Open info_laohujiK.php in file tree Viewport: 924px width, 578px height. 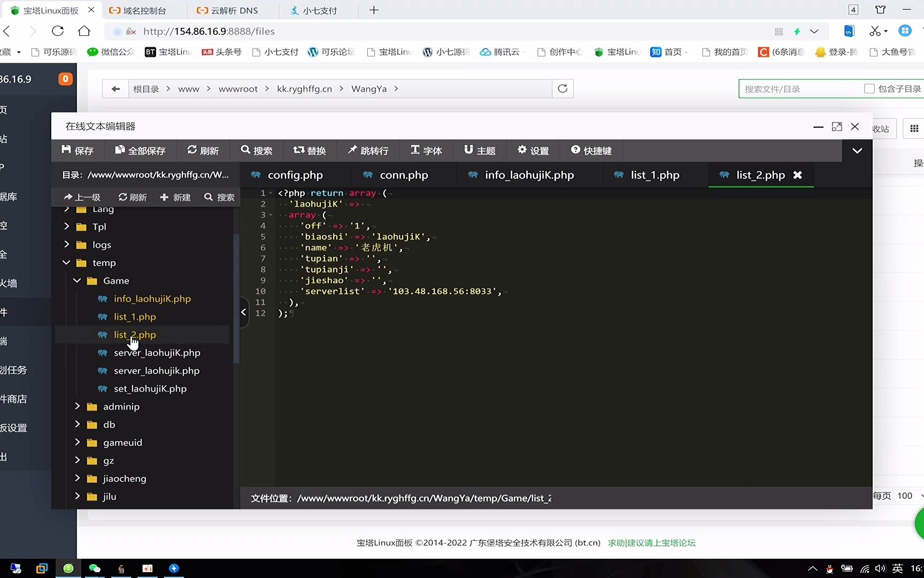pyautogui.click(x=152, y=299)
